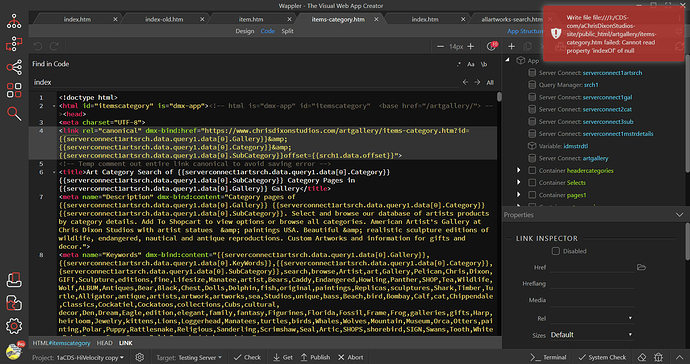690x364 pixels.
Task: Select Variable idmstrdtl
Action: click(x=563, y=146)
